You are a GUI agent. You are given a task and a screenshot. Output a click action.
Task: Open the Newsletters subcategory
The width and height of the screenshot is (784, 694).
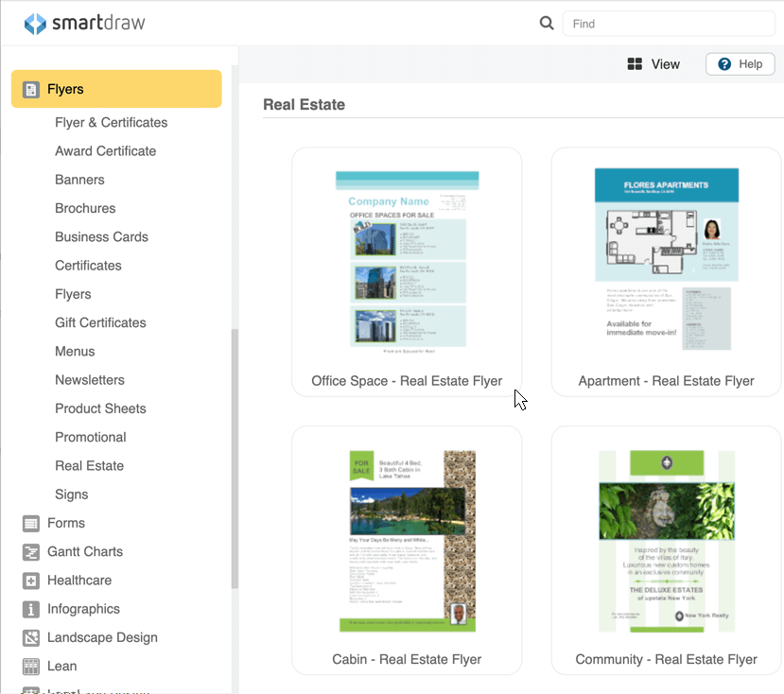pyautogui.click(x=90, y=380)
